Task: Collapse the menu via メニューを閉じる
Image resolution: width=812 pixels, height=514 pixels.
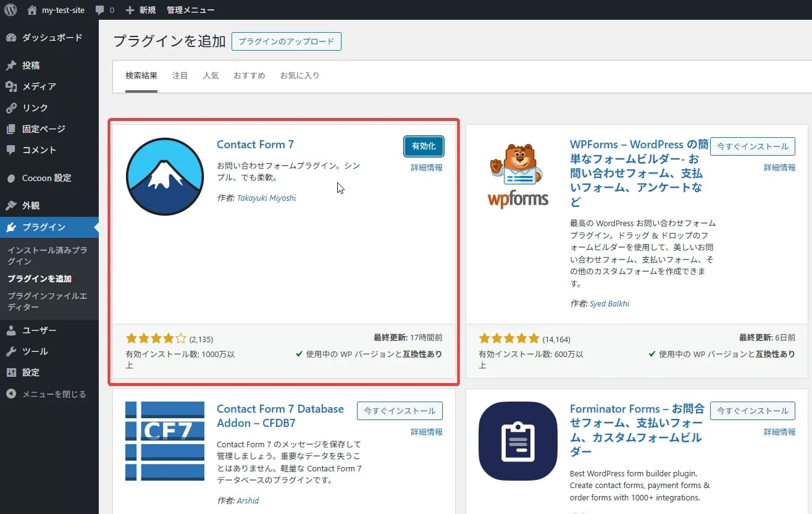Action: (x=44, y=394)
